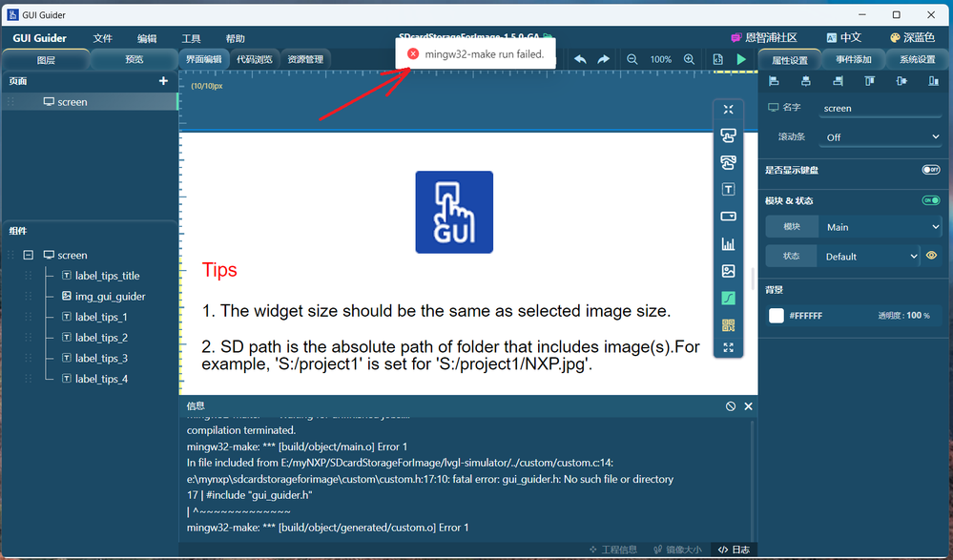Align widgets right in properties panel
Viewport: 953px width, 560px height.
pos(838,81)
